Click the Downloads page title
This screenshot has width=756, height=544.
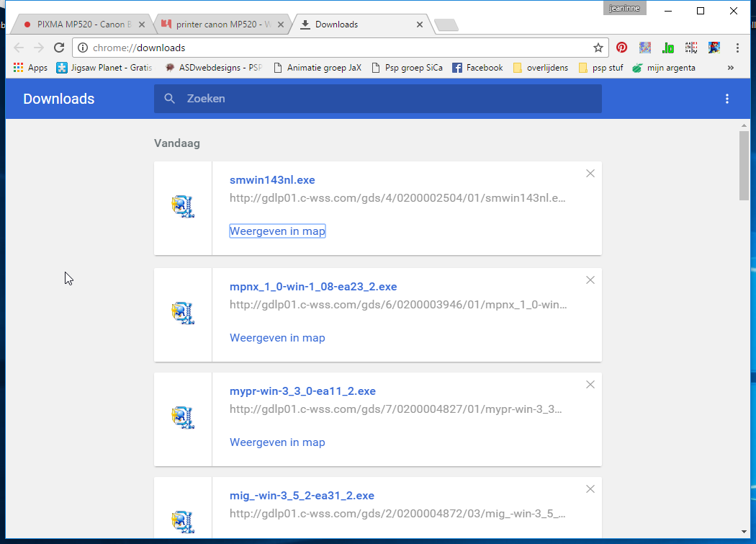[x=59, y=99]
